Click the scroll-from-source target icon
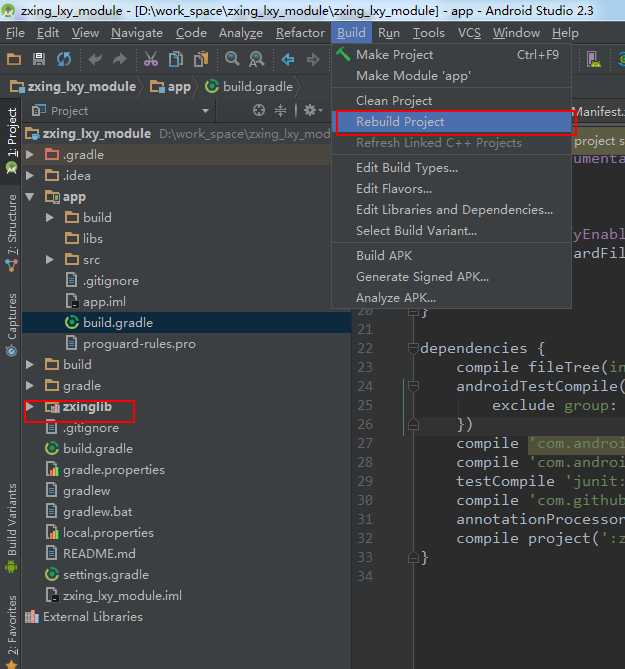The image size is (625, 669). [x=259, y=111]
